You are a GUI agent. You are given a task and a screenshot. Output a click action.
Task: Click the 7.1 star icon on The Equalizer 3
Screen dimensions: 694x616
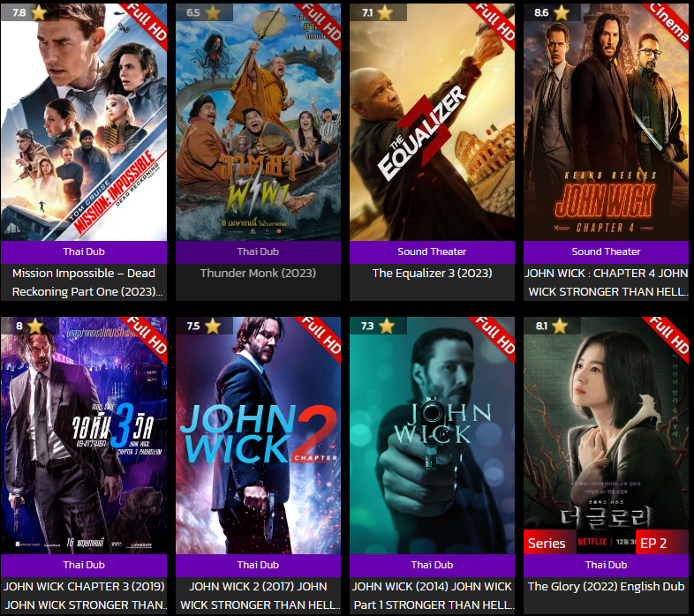[385, 12]
